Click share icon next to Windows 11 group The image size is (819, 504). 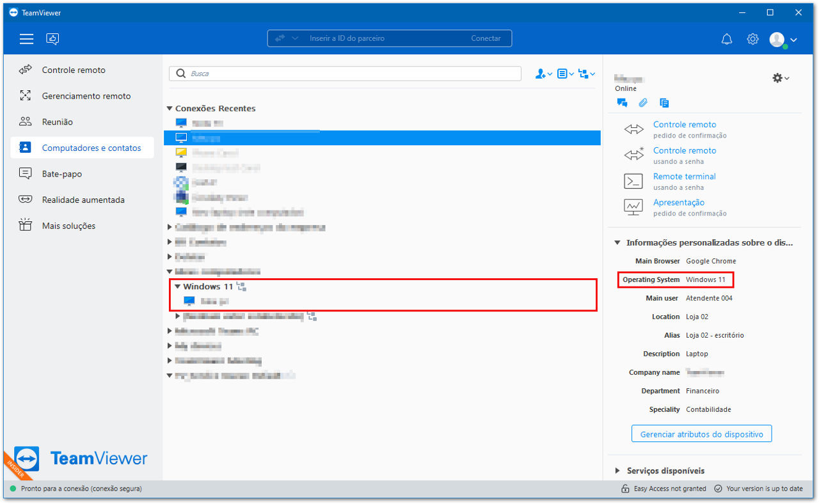(241, 287)
